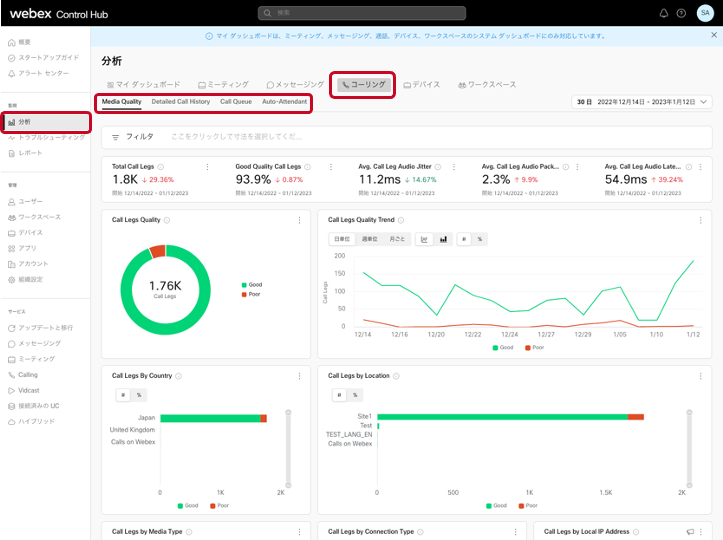Viewport: 723px width, 540px height.
Task: Switch to ワークスペース analytics tab
Action: [x=487, y=85]
